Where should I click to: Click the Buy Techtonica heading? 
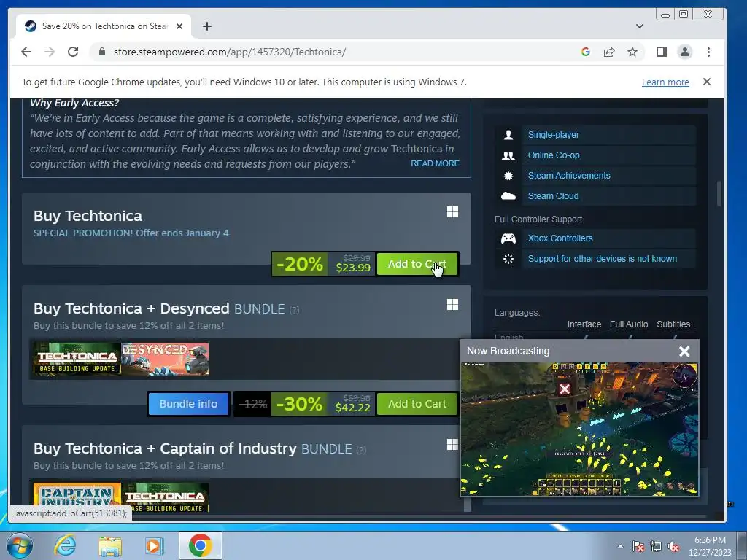[x=88, y=216]
